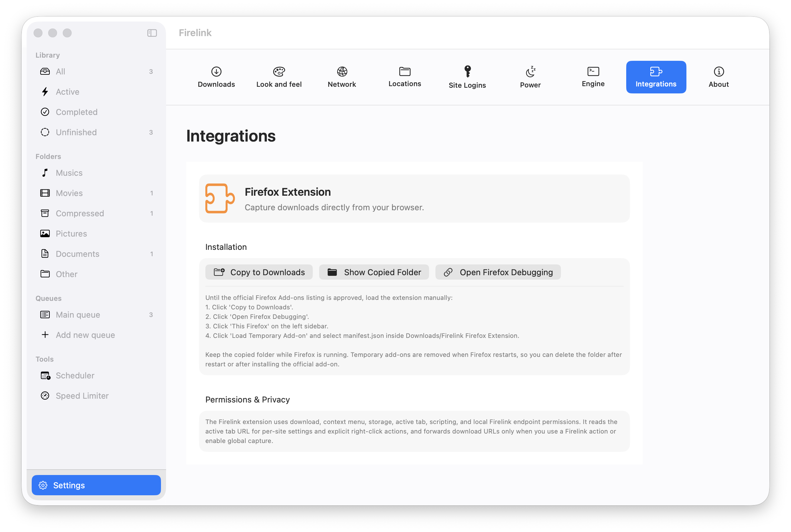
Task: Click the Unfinished dashed circle icon
Action: (45, 132)
